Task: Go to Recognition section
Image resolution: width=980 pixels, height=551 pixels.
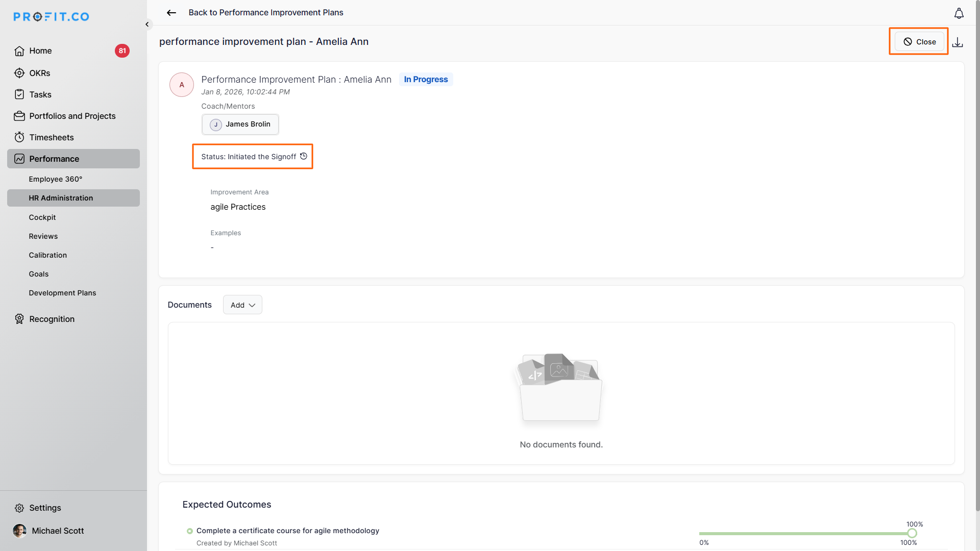Action: click(x=52, y=319)
